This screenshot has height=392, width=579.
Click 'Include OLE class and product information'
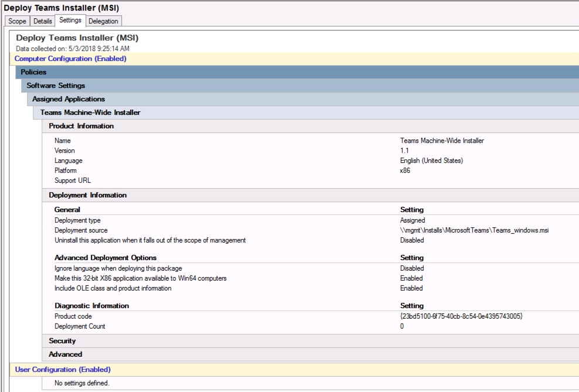113,288
